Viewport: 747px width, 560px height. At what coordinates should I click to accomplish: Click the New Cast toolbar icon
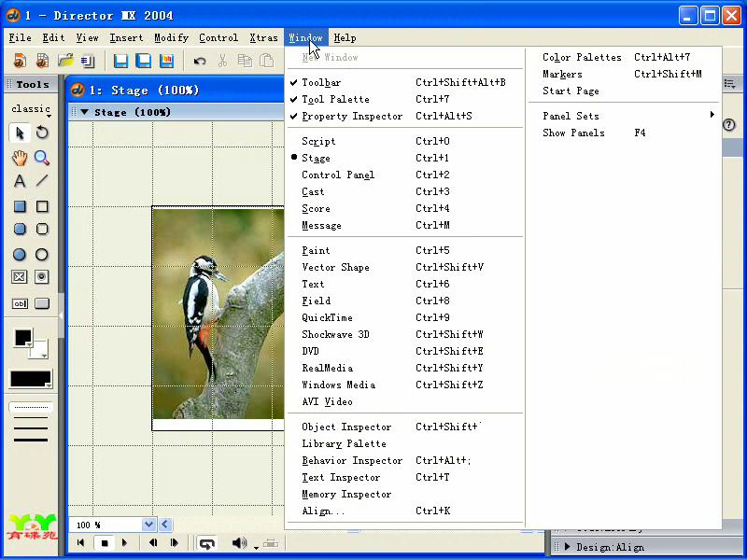click(x=42, y=61)
